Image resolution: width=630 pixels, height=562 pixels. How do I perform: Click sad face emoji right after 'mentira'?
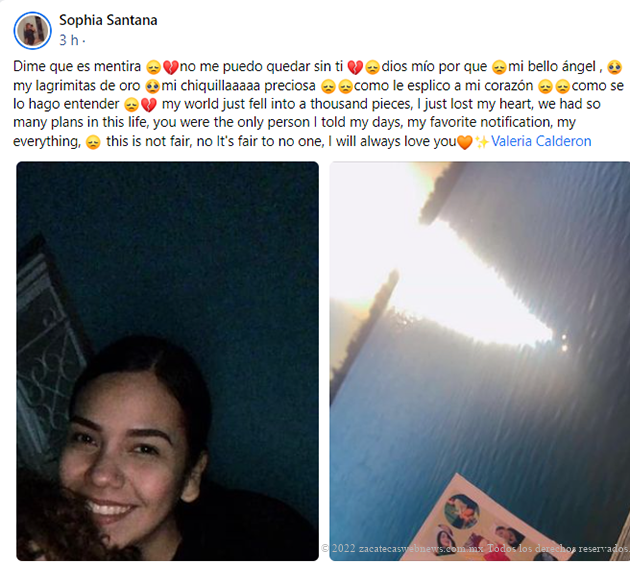[x=153, y=67]
